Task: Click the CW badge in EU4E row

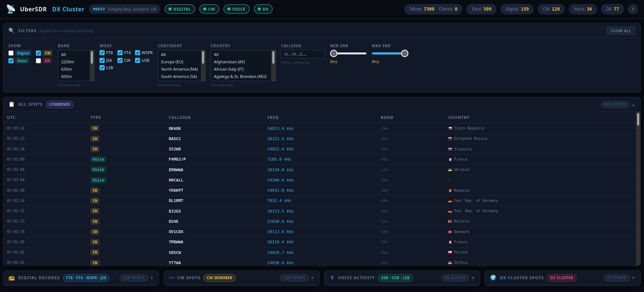Action: (95, 221)
